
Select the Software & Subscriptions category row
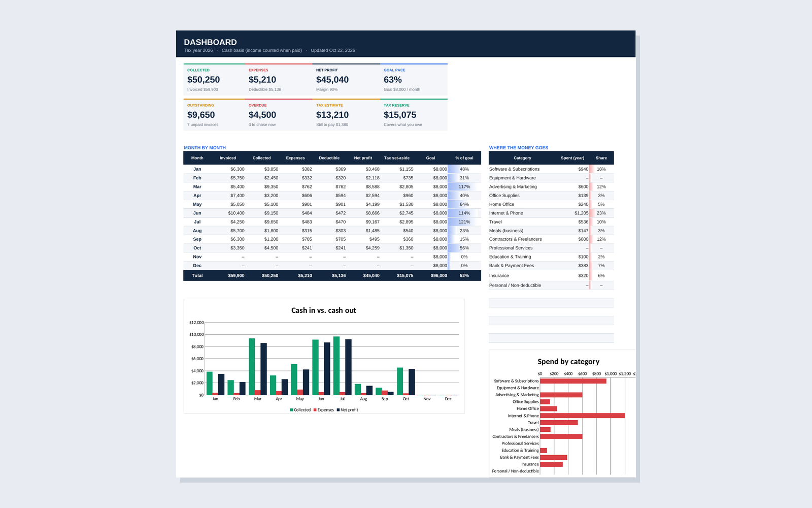click(551, 169)
